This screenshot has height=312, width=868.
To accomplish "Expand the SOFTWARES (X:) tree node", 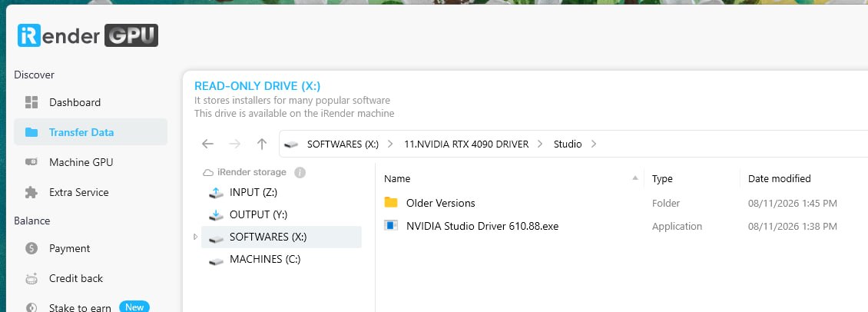I will coord(195,237).
